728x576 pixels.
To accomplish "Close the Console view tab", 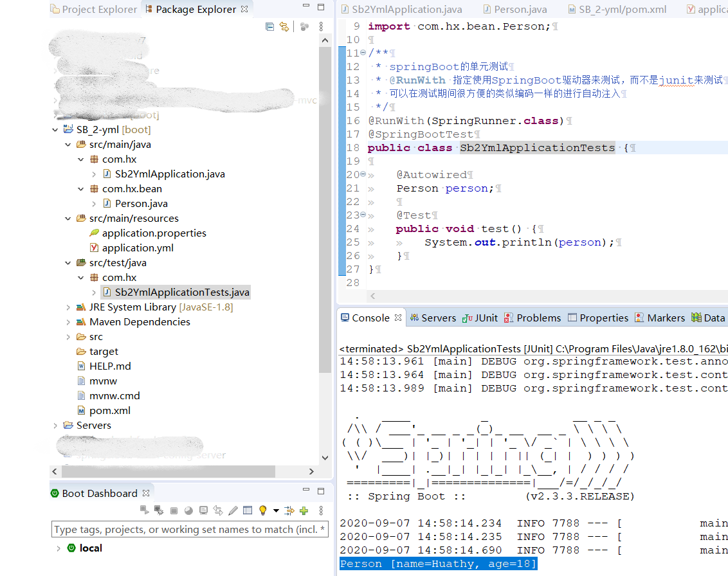I will click(398, 318).
